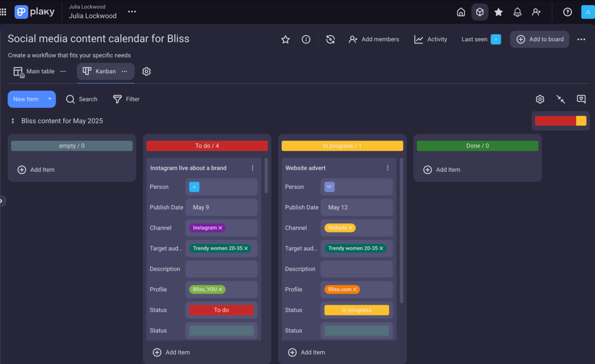The image size is (595, 364).
Task: Open favorites star in top navigation
Action: 498,12
